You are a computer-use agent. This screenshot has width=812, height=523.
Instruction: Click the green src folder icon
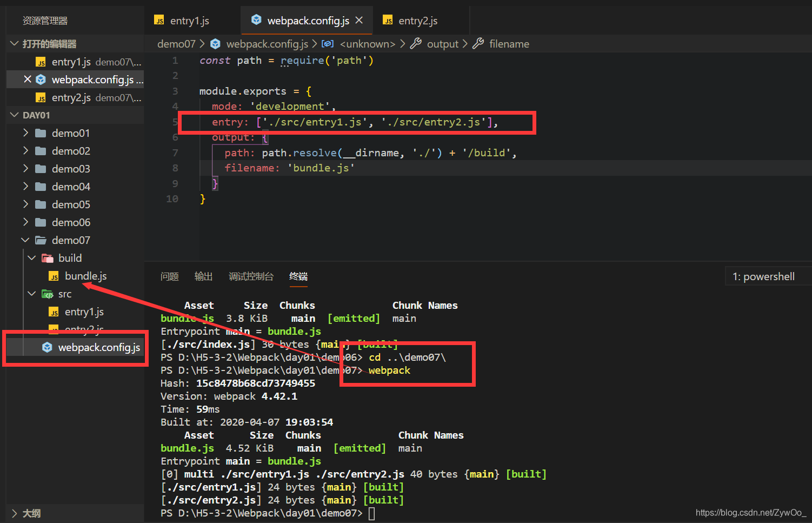click(48, 294)
